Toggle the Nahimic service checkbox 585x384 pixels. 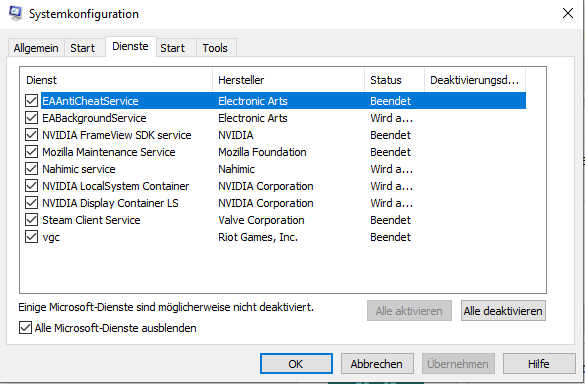[31, 169]
